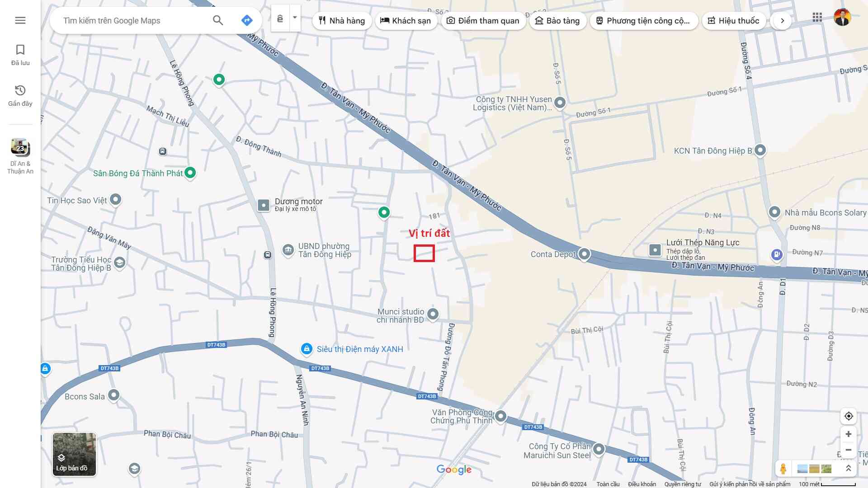Filter by Khách sạn category
The image size is (868, 488).
pos(406,21)
